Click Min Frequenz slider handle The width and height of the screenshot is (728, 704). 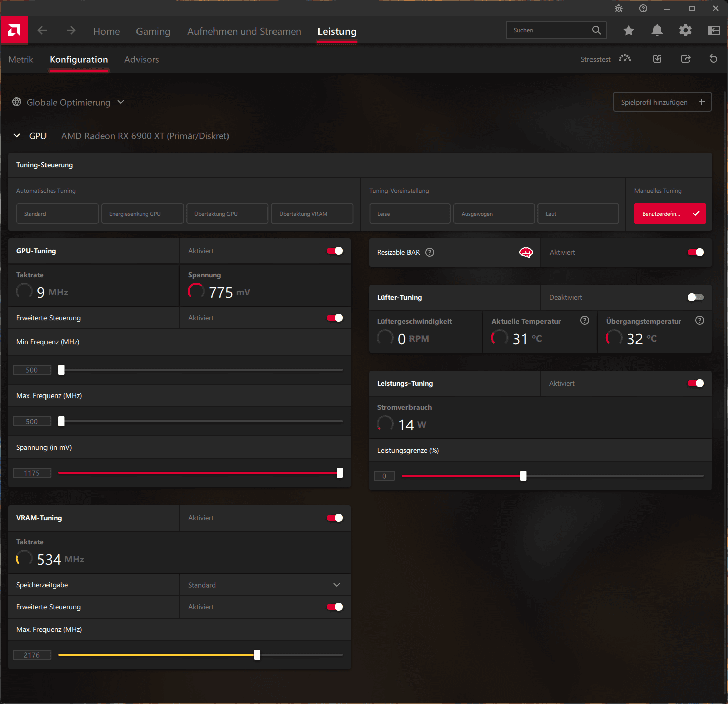pos(61,370)
